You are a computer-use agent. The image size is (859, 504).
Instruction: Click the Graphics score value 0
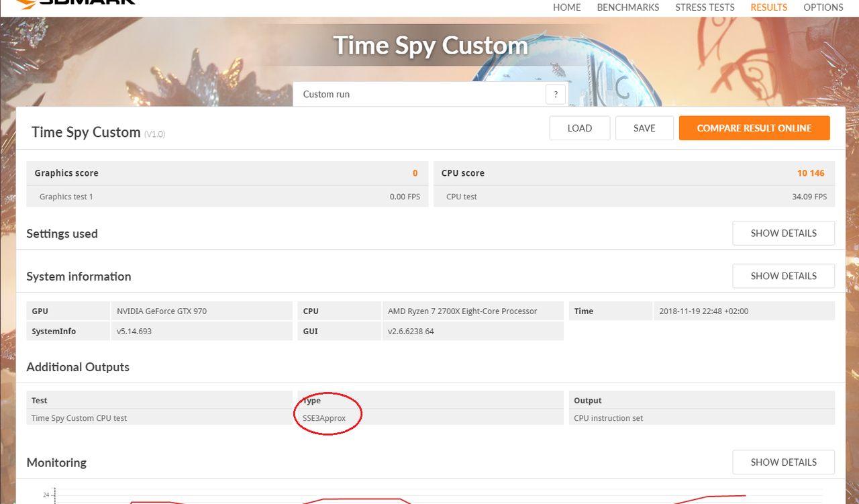415,173
